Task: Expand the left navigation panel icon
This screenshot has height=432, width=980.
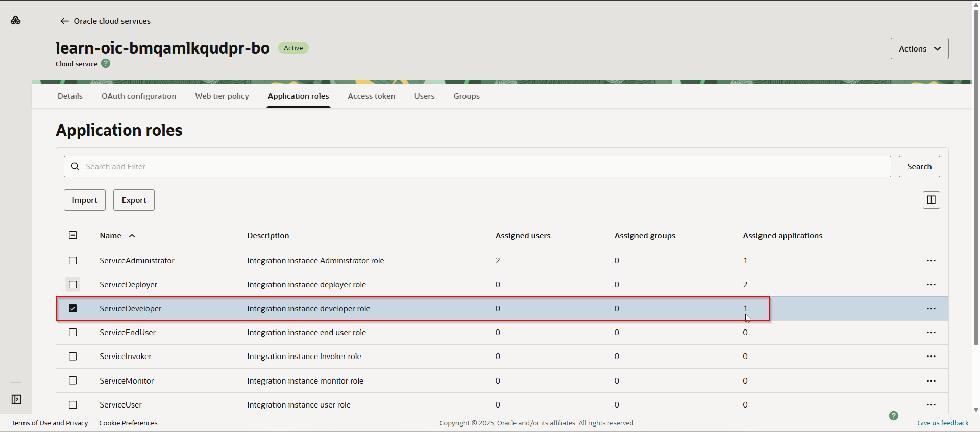Action: pyautogui.click(x=16, y=399)
